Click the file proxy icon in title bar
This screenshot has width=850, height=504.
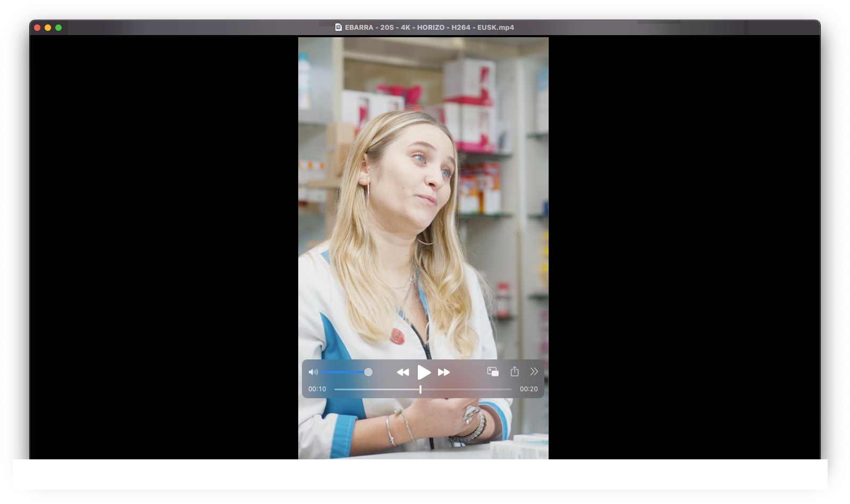coord(339,27)
